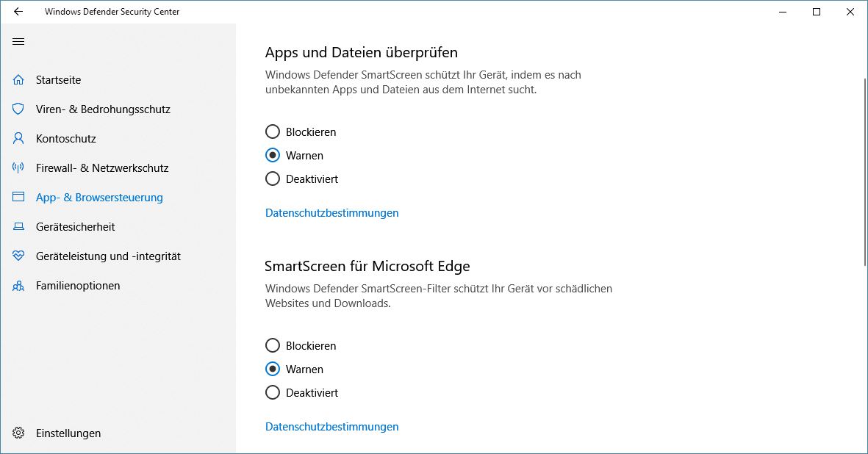Click the Firewall- & Netzwerkschutz antenna icon
The width and height of the screenshot is (868, 454).
18,168
